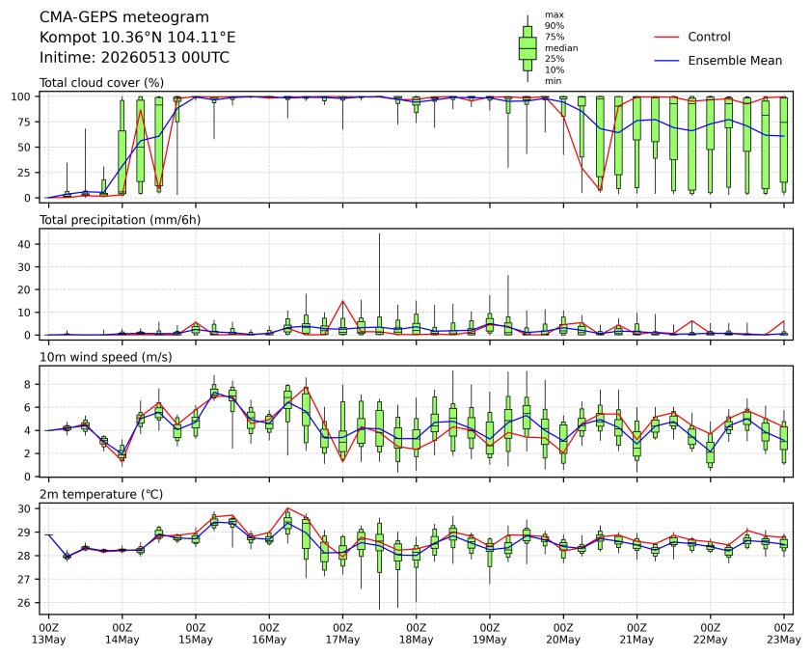Click the Total precipitation (mm/6h) panel title
812x656 pixels.
pyautogui.click(x=121, y=220)
